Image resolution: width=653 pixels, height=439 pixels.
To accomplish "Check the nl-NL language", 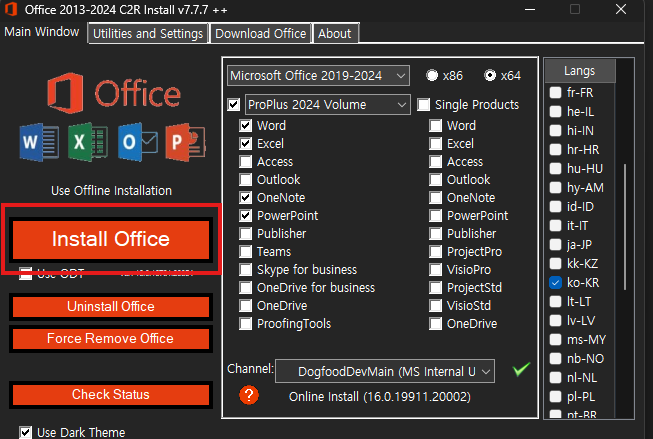I will (555, 377).
